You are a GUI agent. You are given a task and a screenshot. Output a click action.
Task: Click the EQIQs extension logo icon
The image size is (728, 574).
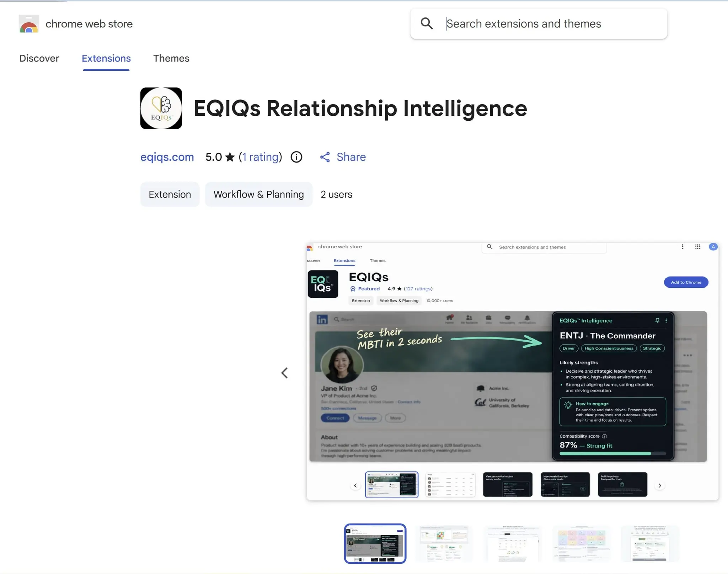tap(161, 108)
